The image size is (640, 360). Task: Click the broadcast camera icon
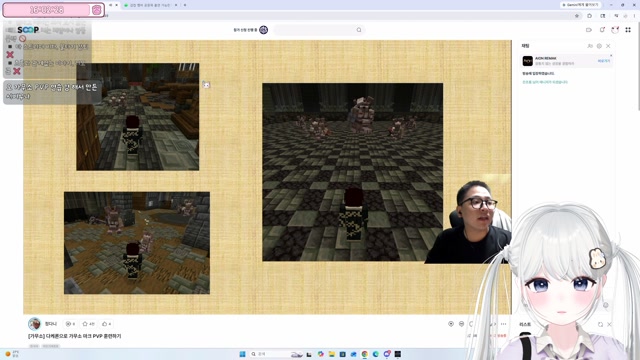click(x=589, y=30)
